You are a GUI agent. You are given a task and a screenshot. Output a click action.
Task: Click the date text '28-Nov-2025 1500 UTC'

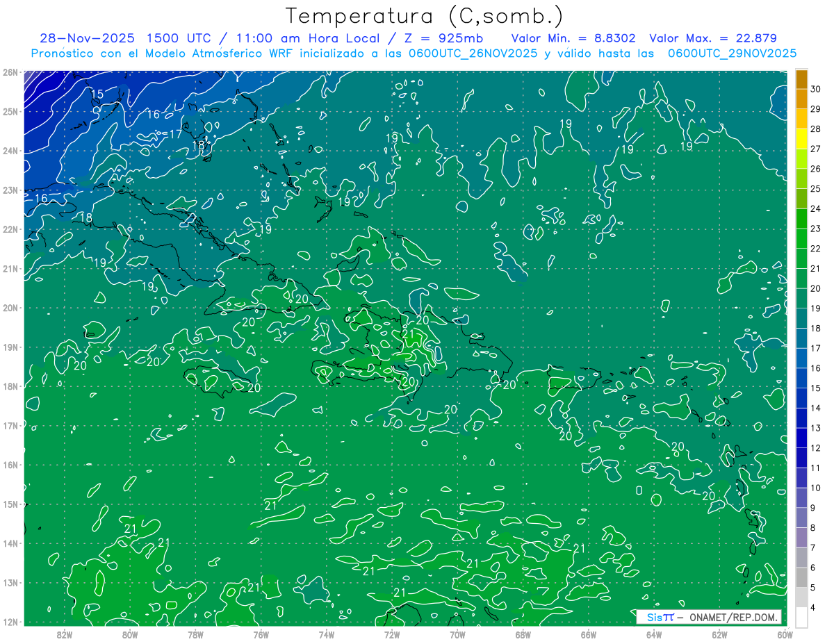coord(124,38)
